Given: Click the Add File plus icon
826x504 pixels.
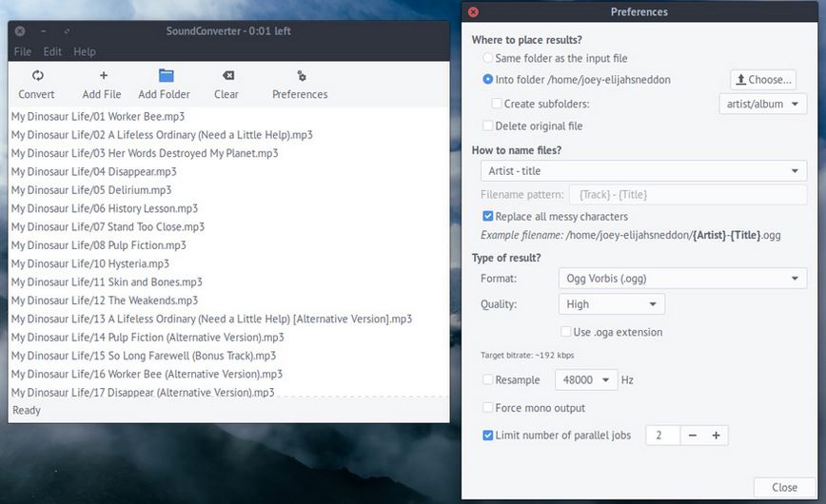Looking at the screenshot, I should coord(103,76).
